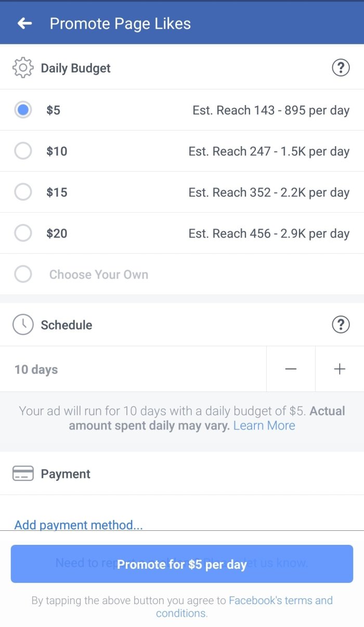Tap the back arrow in header
364x627 pixels.
click(24, 23)
